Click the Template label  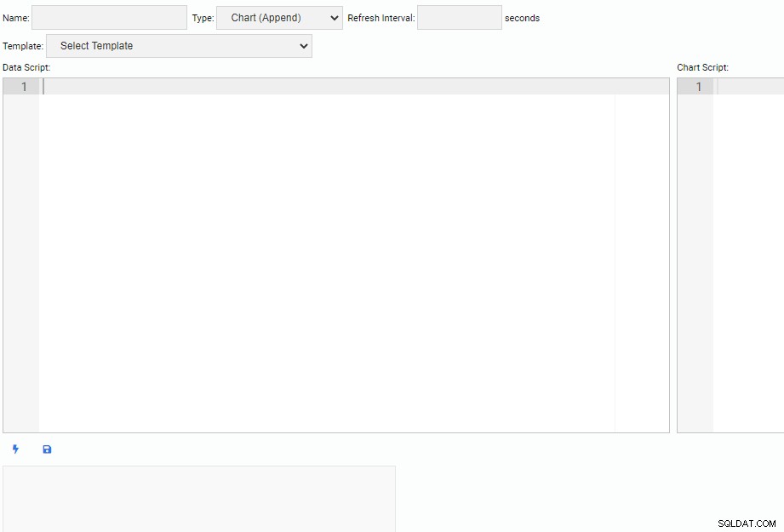23,46
